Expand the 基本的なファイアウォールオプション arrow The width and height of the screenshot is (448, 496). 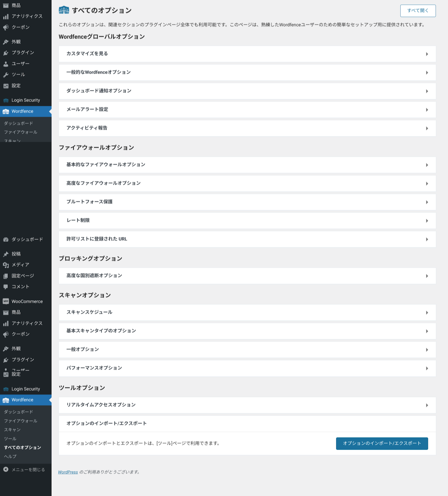point(427,165)
